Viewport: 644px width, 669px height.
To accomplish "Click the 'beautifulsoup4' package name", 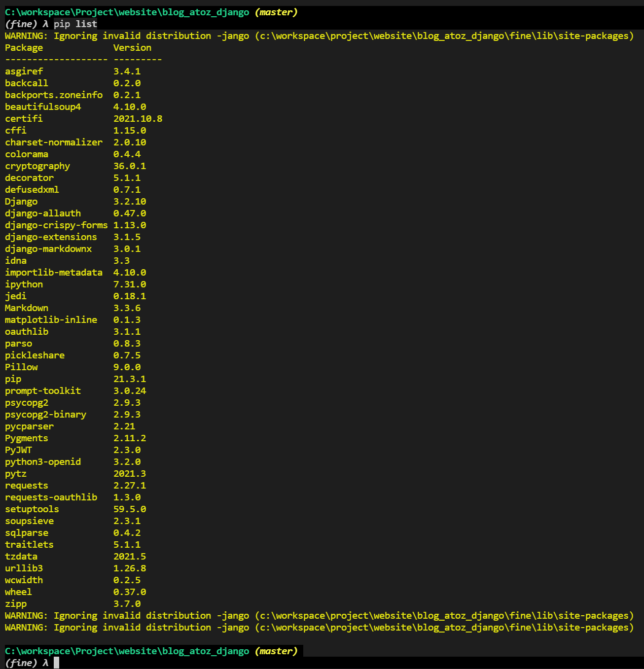I will [43, 107].
